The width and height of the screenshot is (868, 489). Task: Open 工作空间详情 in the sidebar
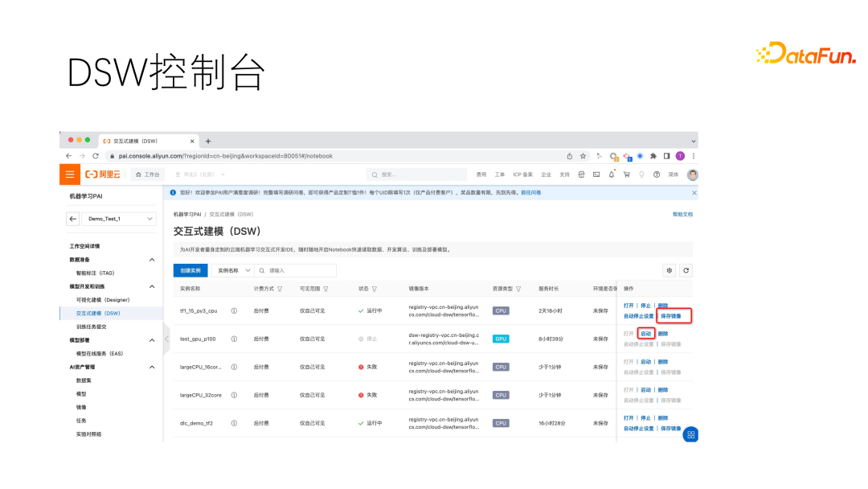pos(84,246)
